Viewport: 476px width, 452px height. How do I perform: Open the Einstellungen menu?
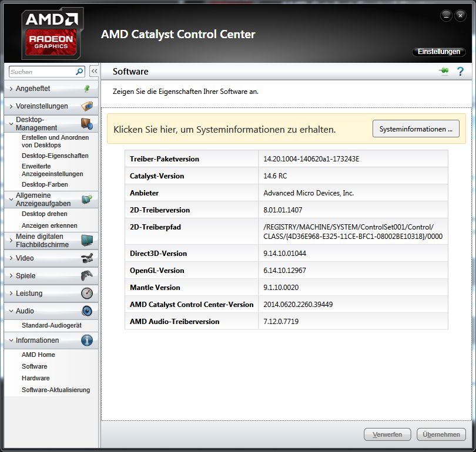438,52
